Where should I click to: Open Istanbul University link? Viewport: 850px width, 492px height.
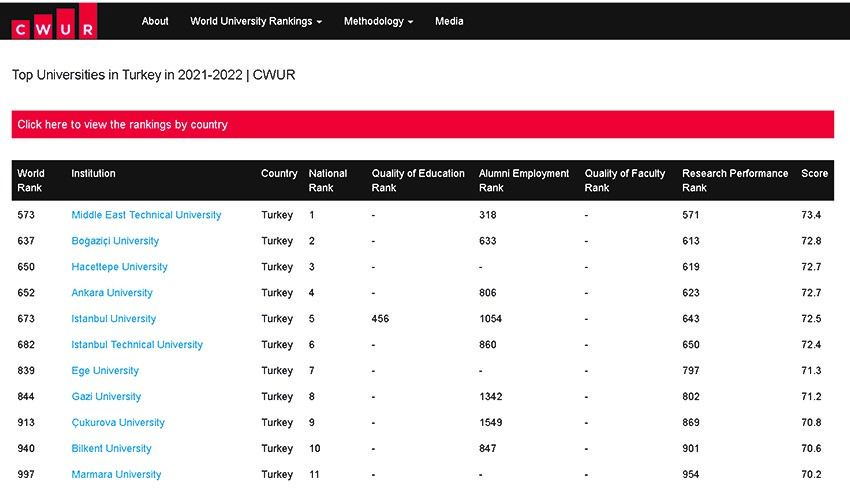click(x=113, y=319)
